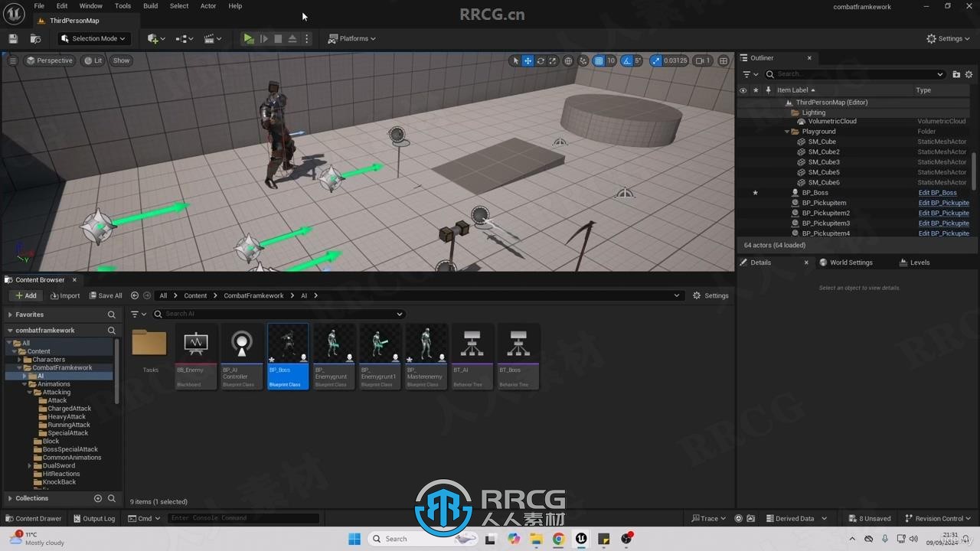Select SM_Cube3 in the Outliner
980x551 pixels.
point(824,162)
